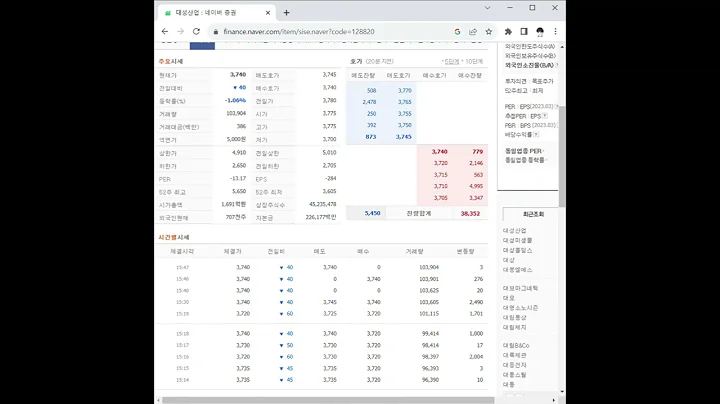Click the 체결시각 column header

pyautogui.click(x=182, y=252)
